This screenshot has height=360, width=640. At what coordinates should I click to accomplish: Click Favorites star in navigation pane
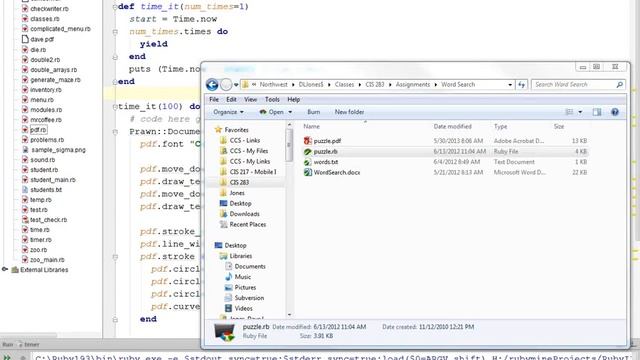[x=218, y=130]
